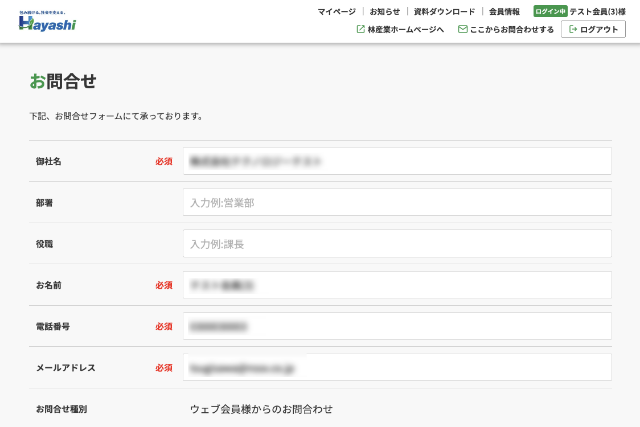Open the 資料ダウンロード menu item
Screen dimensions: 640x427
point(444,11)
